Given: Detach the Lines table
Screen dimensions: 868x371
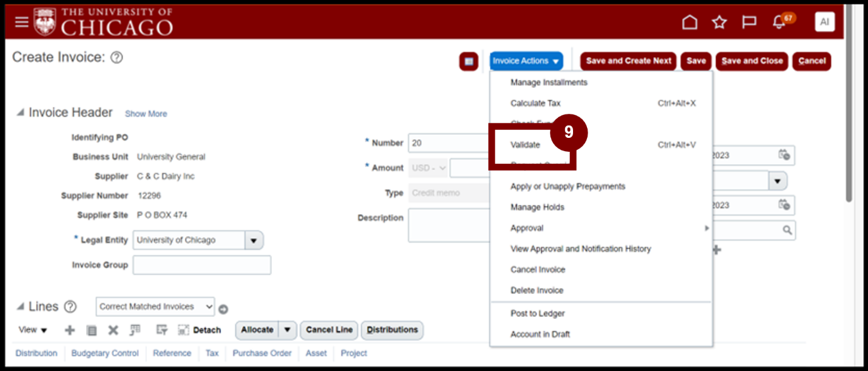Looking at the screenshot, I should 200,330.
